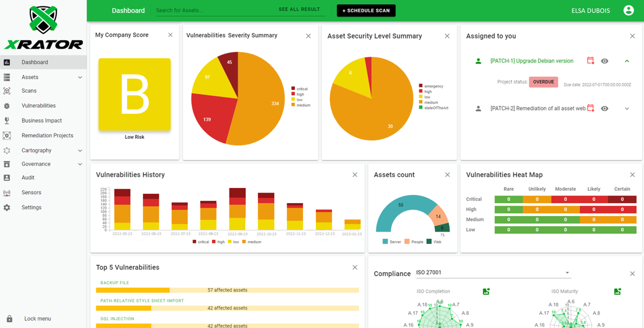Image resolution: width=644 pixels, height=328 pixels.
Task: Expand the PATCH-2 task details
Action: click(x=626, y=109)
